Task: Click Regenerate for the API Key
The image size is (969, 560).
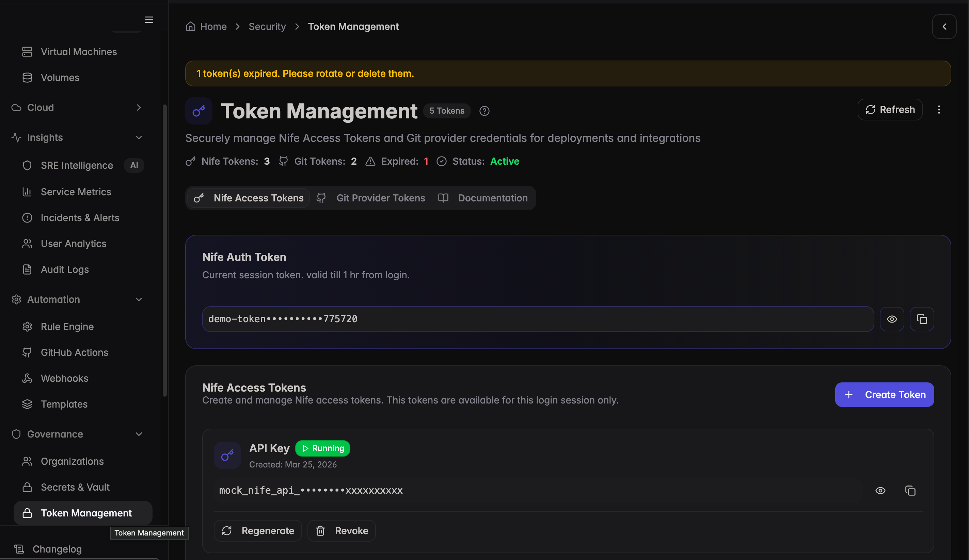Action: coord(258,531)
